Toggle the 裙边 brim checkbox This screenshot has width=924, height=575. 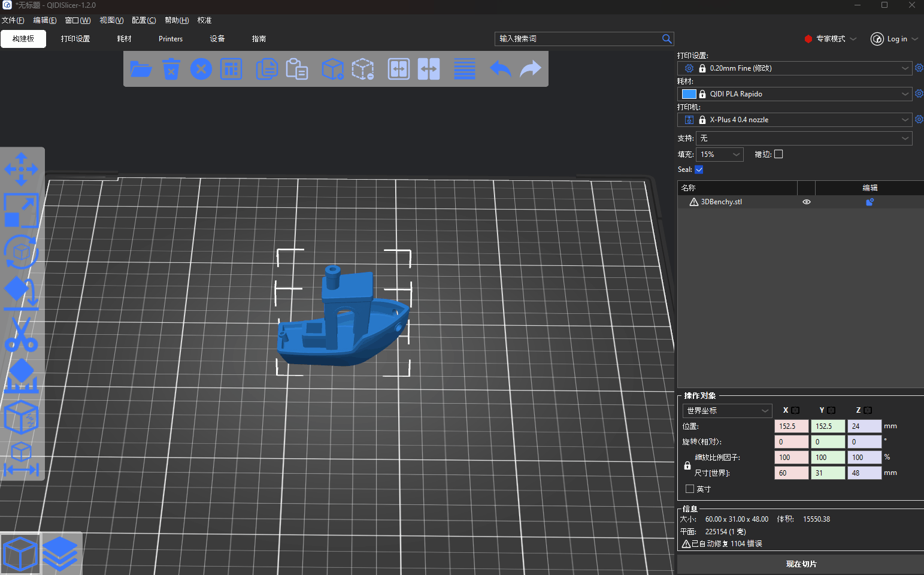(778, 154)
